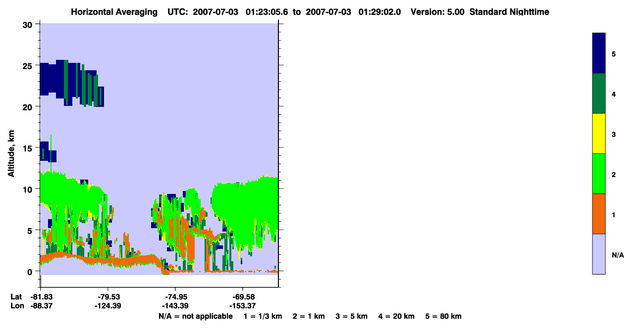Click legend text '3 = 5 km'
The height and width of the screenshot is (330, 644).
coord(352,316)
